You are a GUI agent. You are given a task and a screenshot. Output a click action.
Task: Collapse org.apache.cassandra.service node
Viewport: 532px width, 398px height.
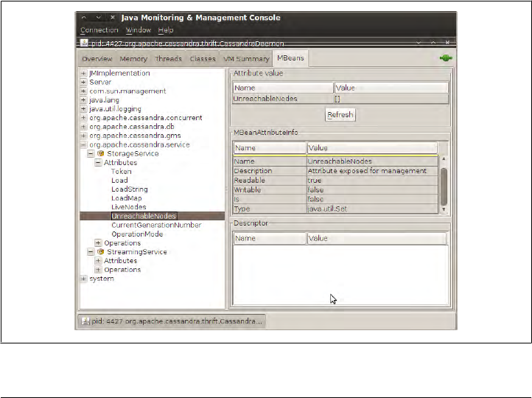(83, 145)
